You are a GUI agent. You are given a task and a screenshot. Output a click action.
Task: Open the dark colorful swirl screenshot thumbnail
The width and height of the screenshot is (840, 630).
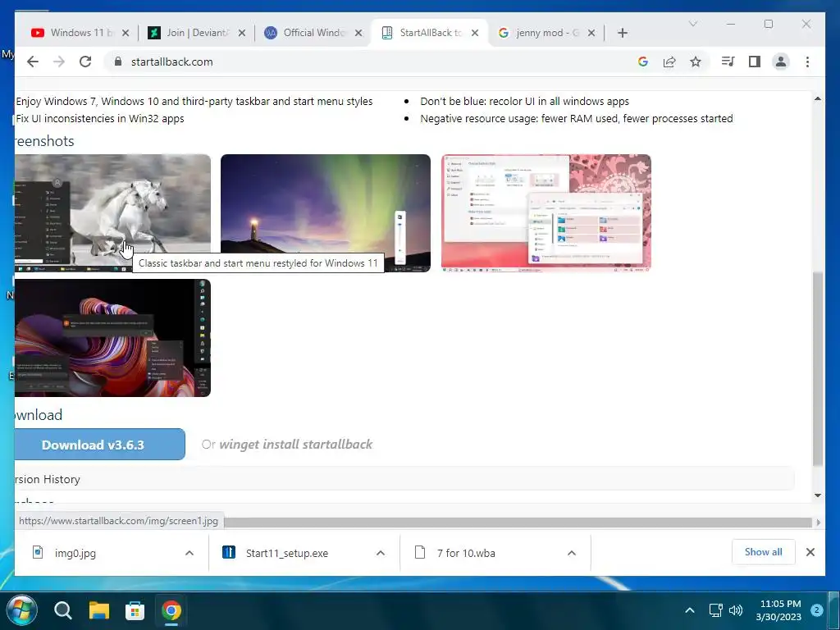pyautogui.click(x=112, y=337)
